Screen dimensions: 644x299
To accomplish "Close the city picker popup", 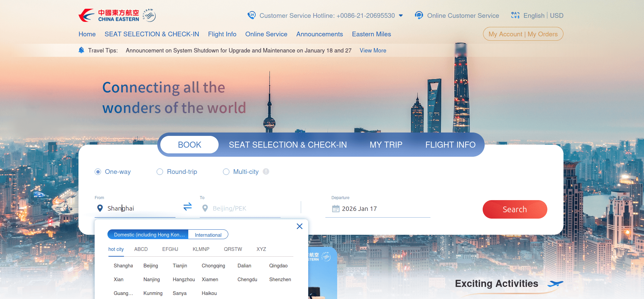I will click(299, 226).
